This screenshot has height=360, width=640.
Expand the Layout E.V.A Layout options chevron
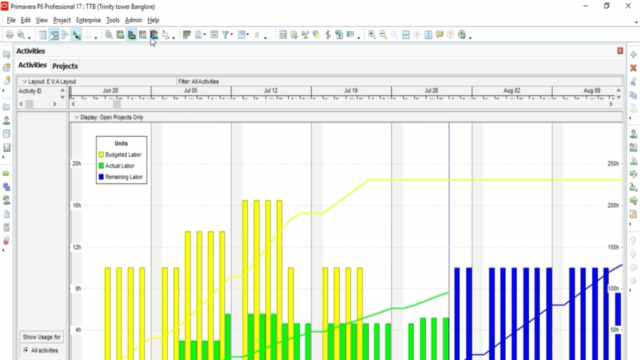24,82
